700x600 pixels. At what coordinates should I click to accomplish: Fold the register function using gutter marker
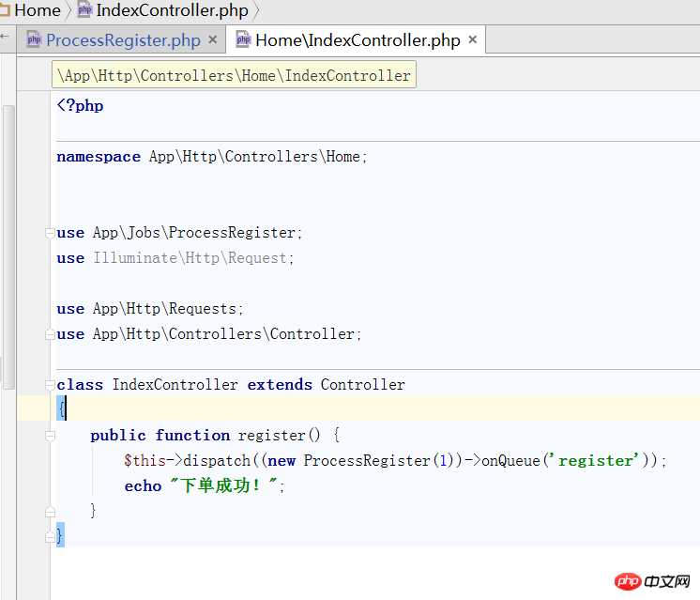click(49, 436)
